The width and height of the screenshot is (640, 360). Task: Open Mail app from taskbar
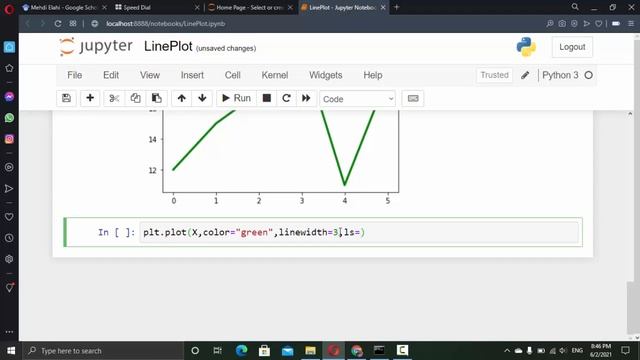[287, 350]
